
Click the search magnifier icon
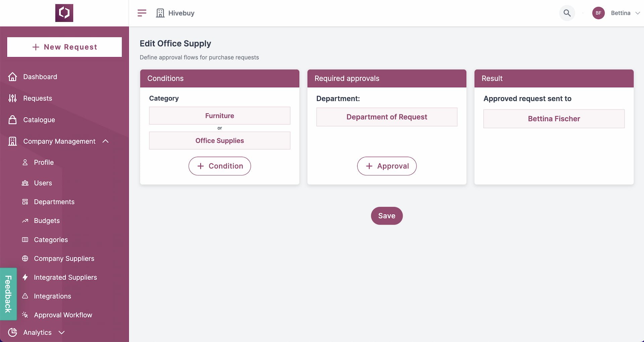tap(567, 13)
